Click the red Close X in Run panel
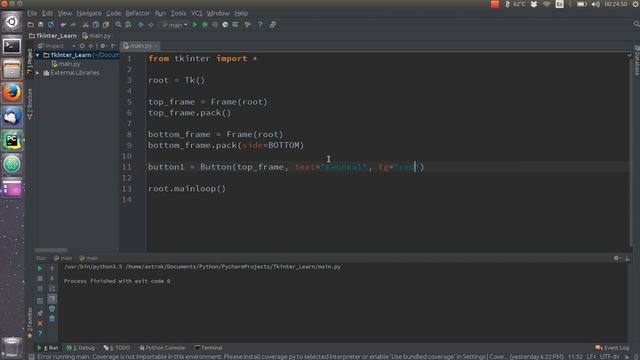 pos(40,323)
